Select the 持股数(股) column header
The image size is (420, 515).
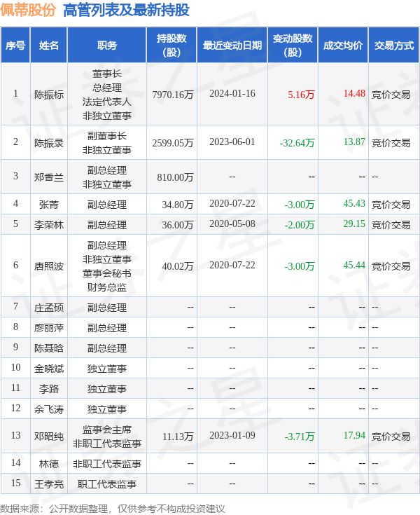171,46
